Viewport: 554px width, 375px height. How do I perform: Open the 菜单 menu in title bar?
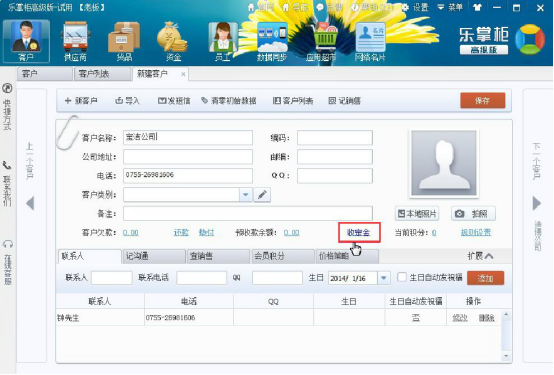coord(450,7)
